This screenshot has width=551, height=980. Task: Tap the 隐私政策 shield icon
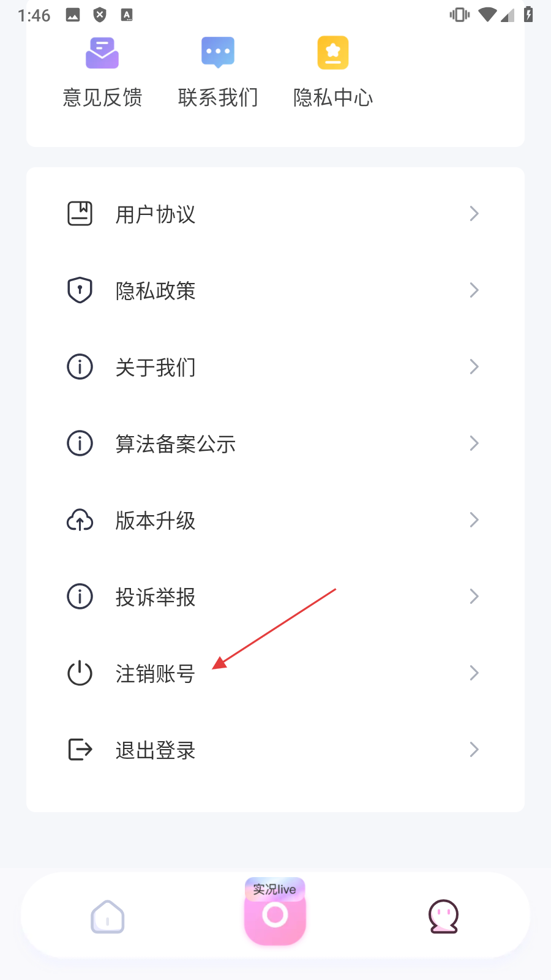click(x=80, y=290)
